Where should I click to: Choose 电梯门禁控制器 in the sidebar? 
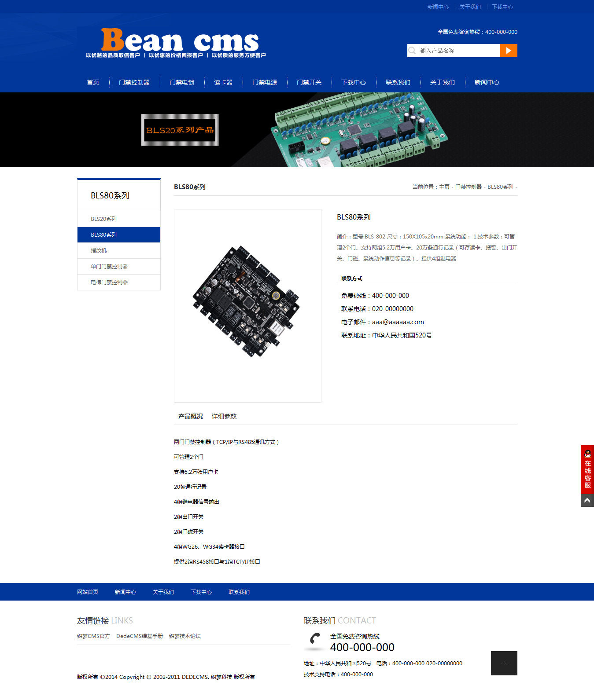coord(109,282)
